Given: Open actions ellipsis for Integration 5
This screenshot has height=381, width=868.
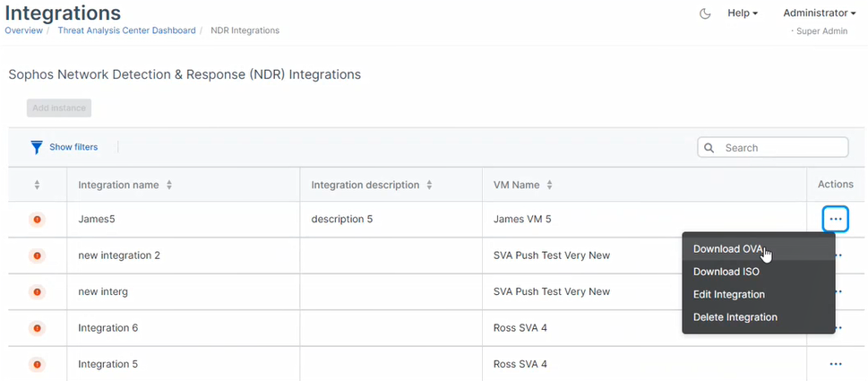Looking at the screenshot, I should point(835,364).
